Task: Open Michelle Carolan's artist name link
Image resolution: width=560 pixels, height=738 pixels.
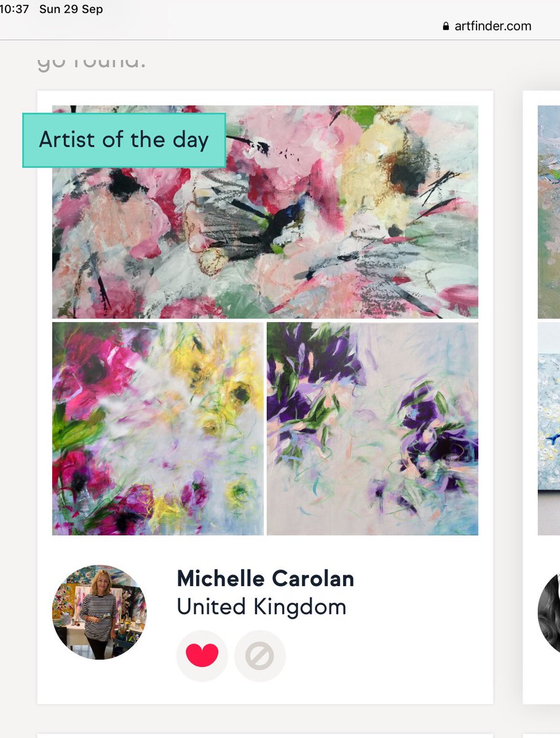Action: click(266, 578)
